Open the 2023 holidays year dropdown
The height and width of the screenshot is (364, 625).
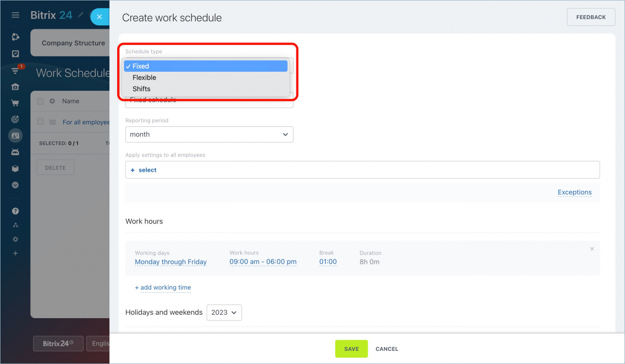pos(224,312)
